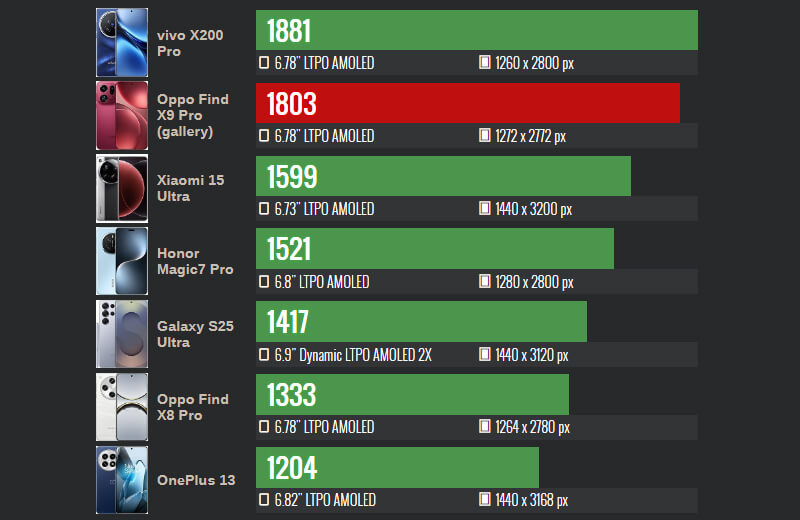
Task: Select the green 1204 score bar
Action: coord(398,467)
